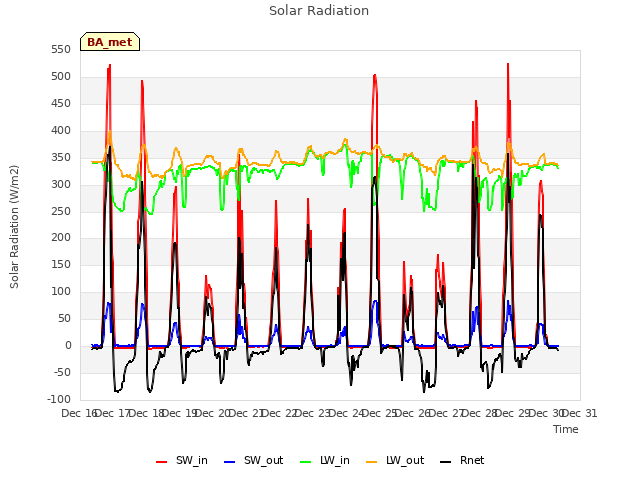640x480 pixels.
Task: Click the BA_met annotation label
Action: (110, 42)
